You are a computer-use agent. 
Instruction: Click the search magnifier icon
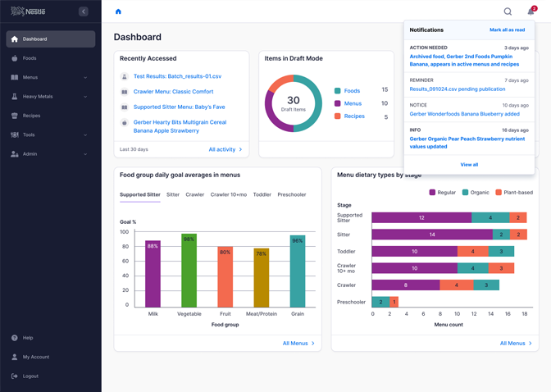coord(508,11)
